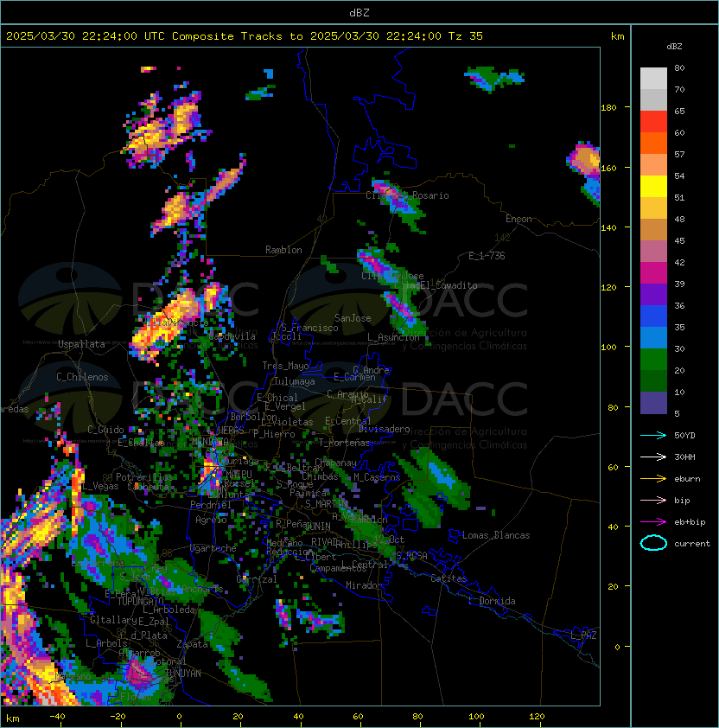Select the pink bip arrow in legend
The height and width of the screenshot is (728, 719).
[x=653, y=500]
